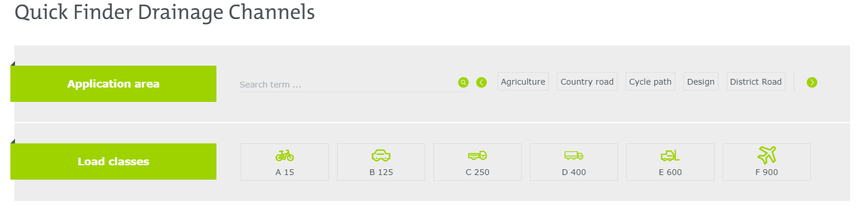
Task: Select the bicycle icon for A 15
Action: (285, 155)
